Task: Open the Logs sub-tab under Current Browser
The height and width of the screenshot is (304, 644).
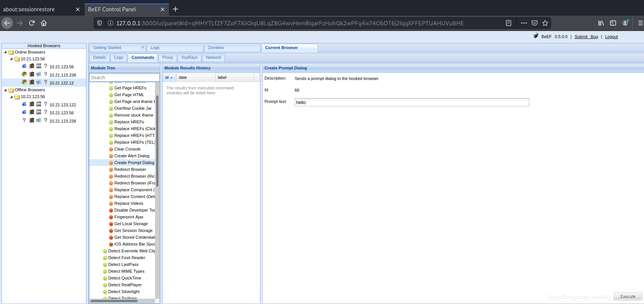Action: point(119,58)
